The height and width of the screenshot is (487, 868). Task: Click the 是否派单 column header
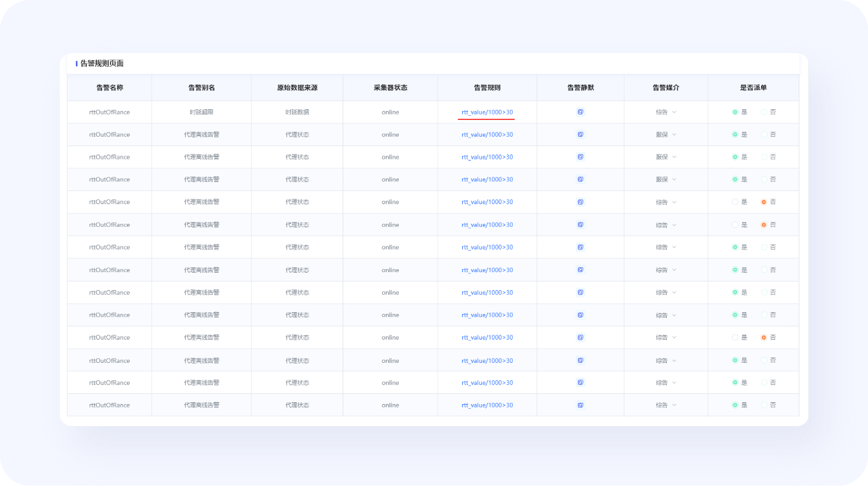(753, 87)
